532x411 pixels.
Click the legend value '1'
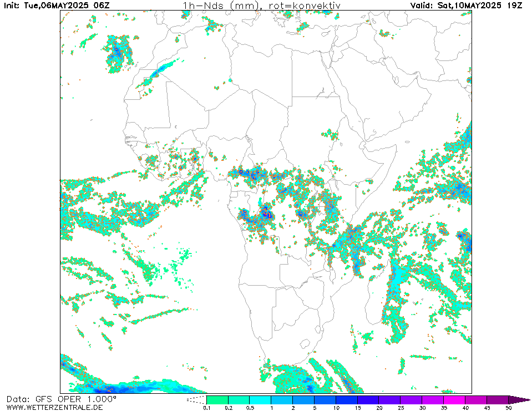271,408
